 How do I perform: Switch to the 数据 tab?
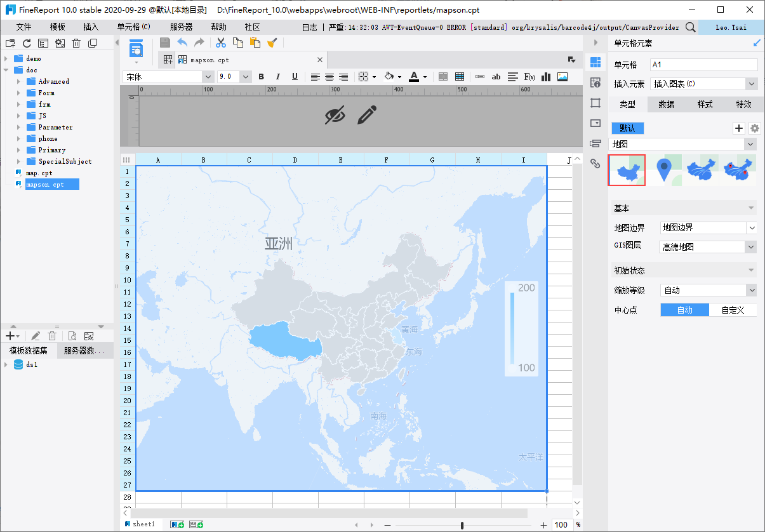(666, 104)
